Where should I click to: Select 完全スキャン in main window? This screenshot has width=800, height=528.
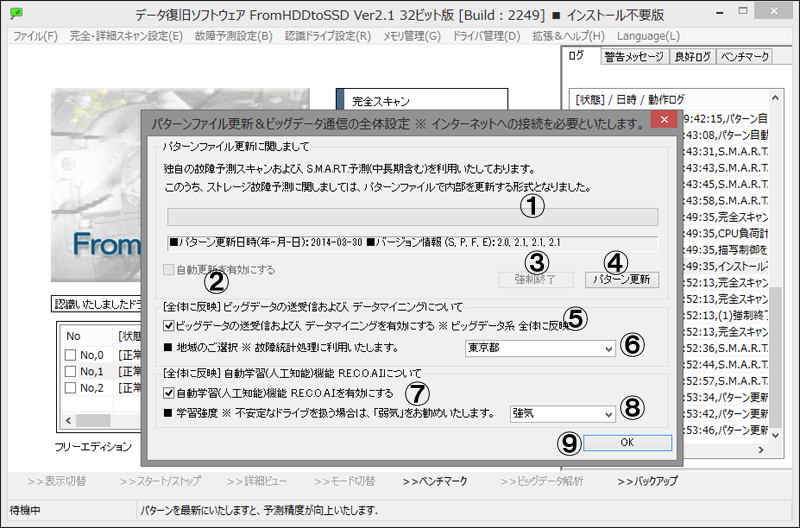click(422, 101)
